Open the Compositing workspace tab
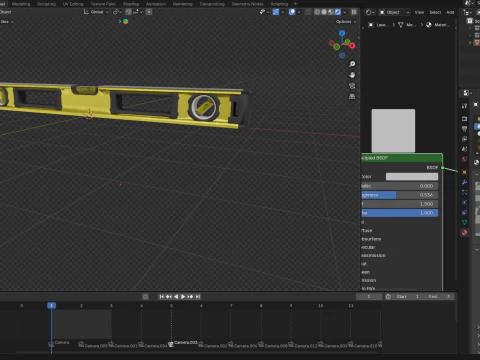The width and height of the screenshot is (480, 360). coord(212,4)
